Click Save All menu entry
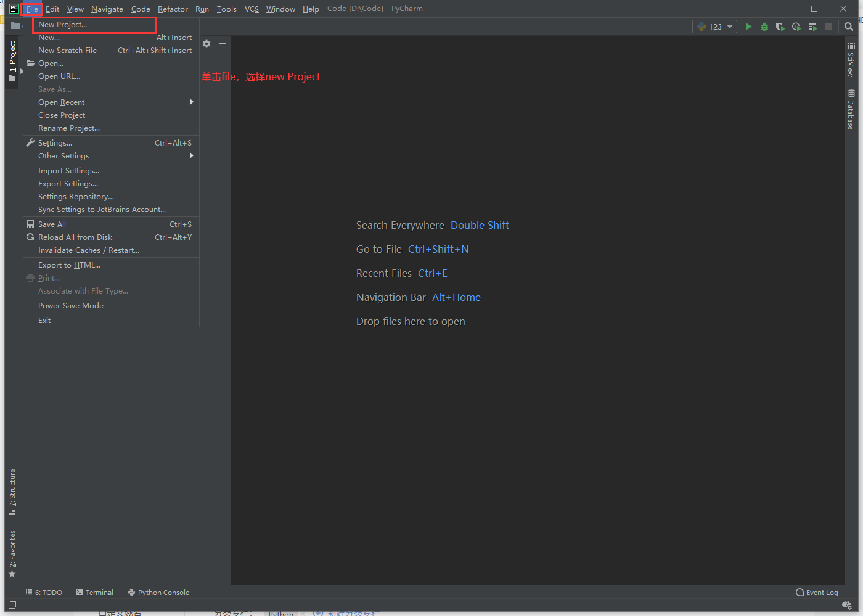The height and width of the screenshot is (616, 863). (x=111, y=224)
